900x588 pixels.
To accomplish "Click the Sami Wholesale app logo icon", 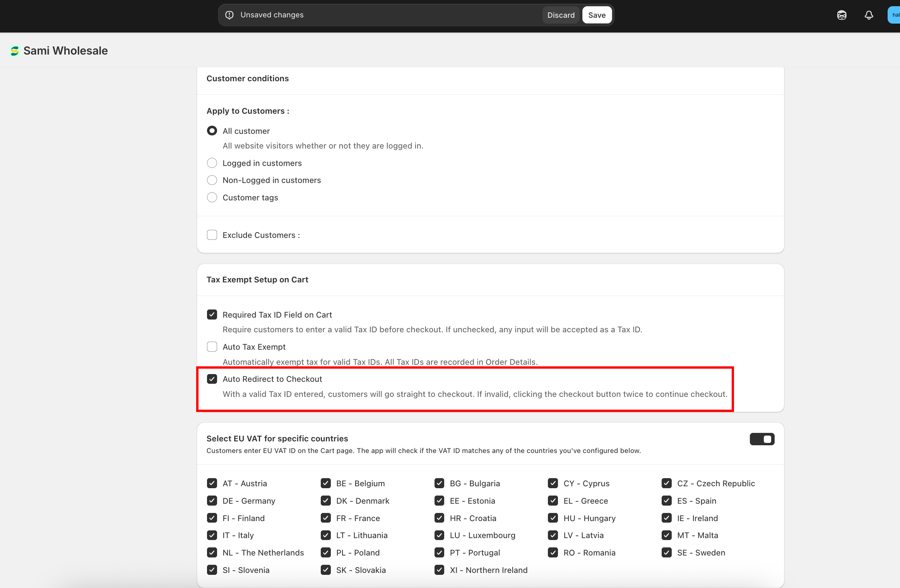I will pos(15,51).
